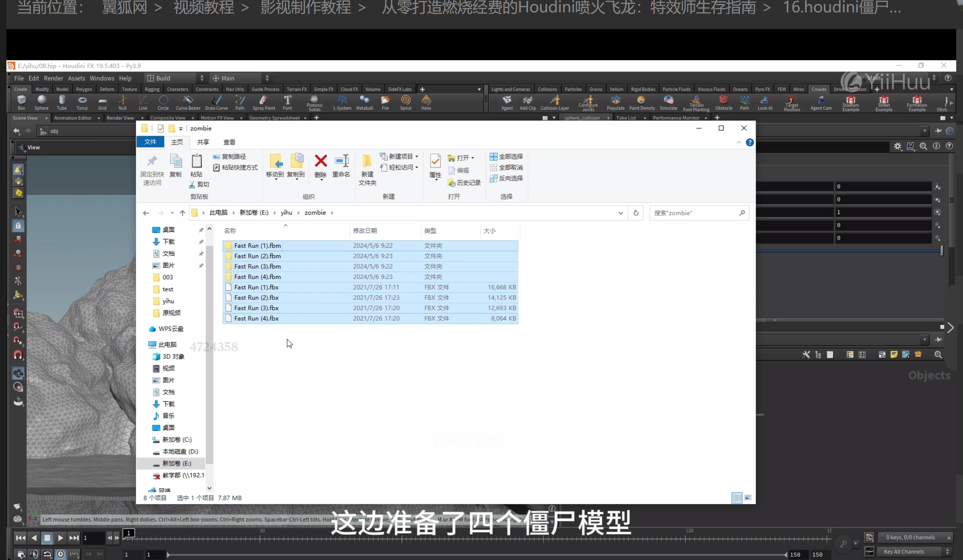Click the Null shelf tool
The image size is (963, 560).
[123, 102]
